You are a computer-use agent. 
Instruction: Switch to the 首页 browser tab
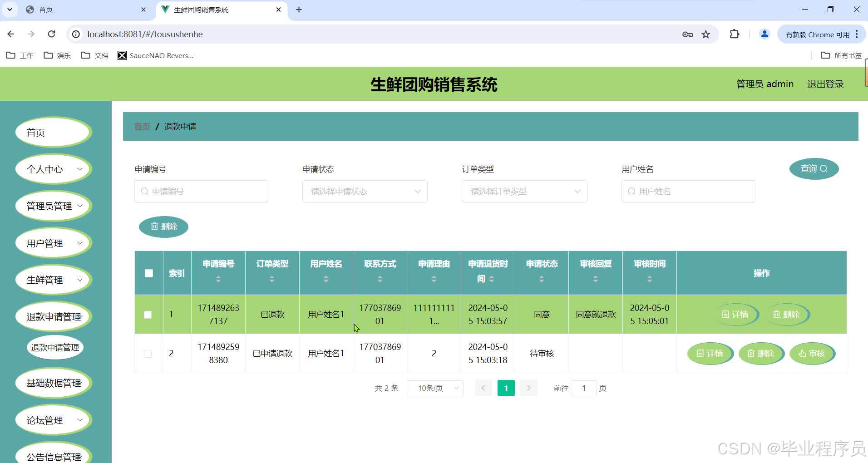point(86,10)
